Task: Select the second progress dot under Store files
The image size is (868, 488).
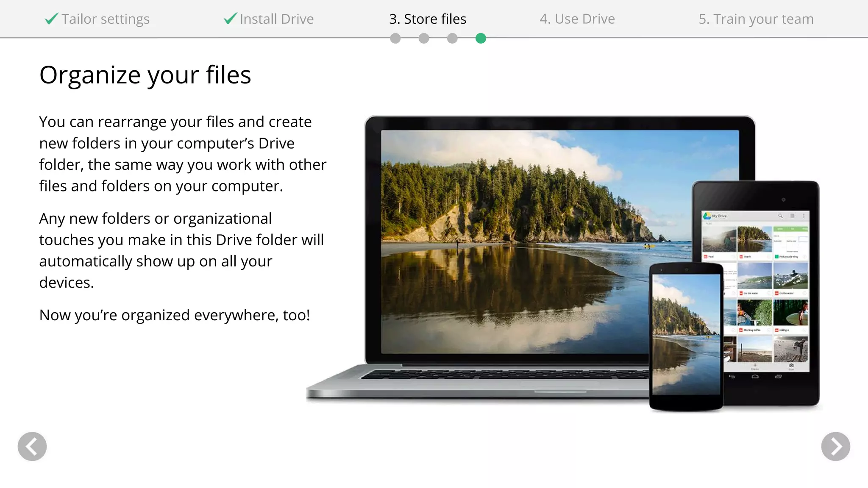Action: coord(424,39)
